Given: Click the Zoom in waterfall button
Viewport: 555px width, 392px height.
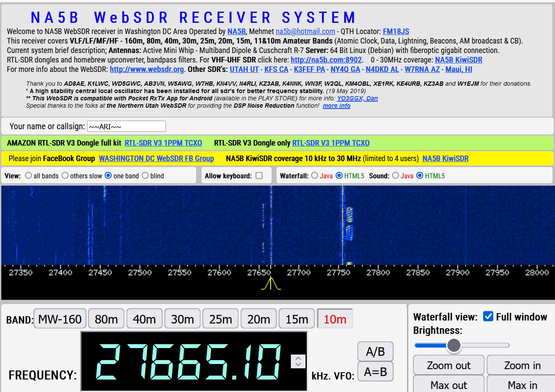Looking at the screenshot, I should [522, 365].
